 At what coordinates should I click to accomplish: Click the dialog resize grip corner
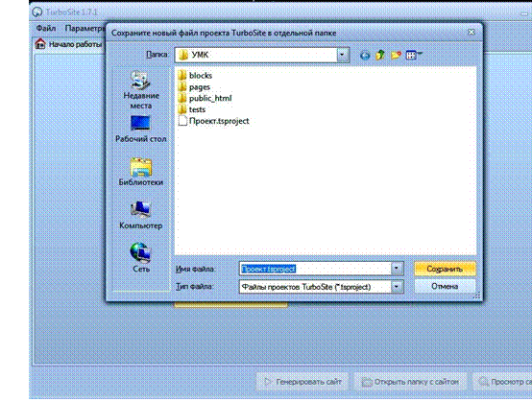[x=477, y=296]
